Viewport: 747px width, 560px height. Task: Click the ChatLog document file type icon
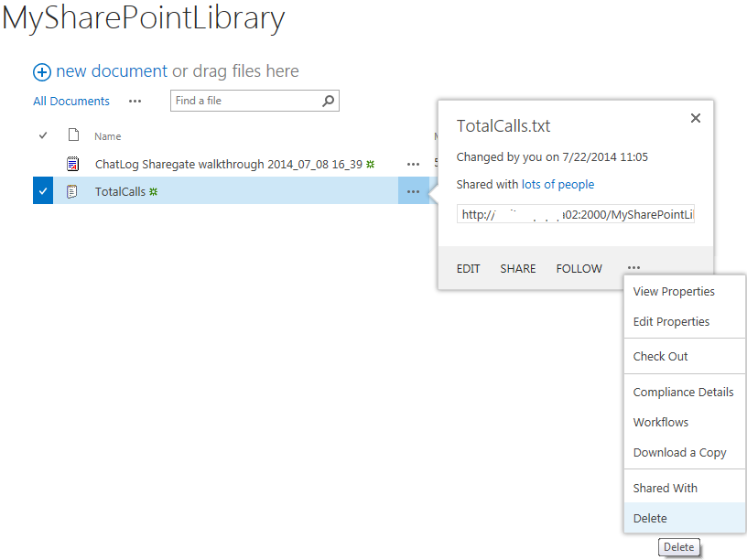coord(72,164)
